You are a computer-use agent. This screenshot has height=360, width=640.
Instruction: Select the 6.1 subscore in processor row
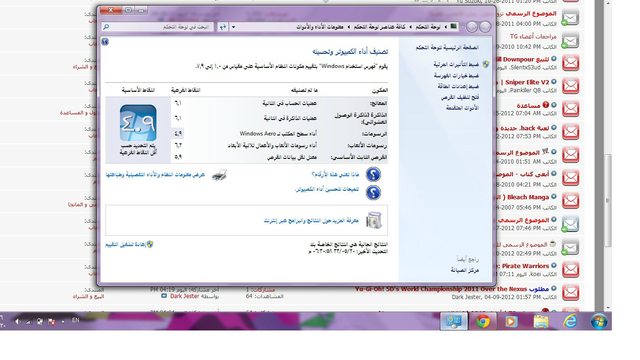178,104
